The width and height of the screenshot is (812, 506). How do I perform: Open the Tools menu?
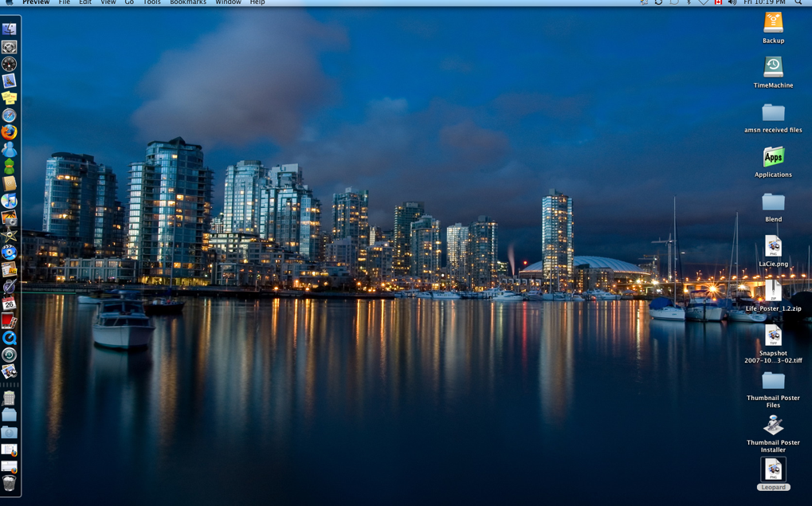(151, 2)
